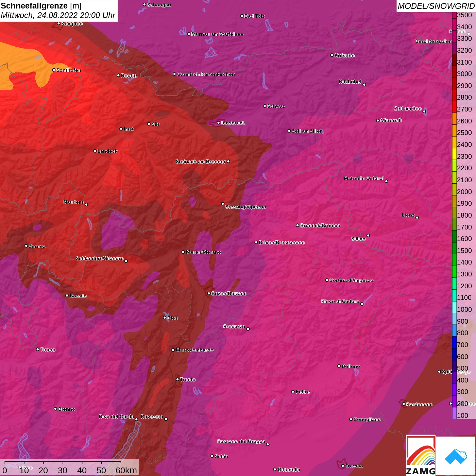
Task: Click the Bozen/Bolzano city label
Action: 229,293
